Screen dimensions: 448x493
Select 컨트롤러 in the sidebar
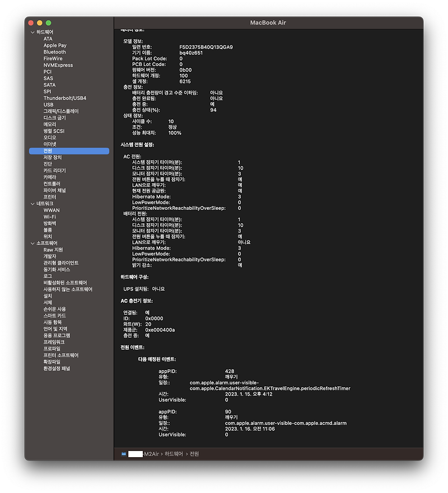(52, 184)
